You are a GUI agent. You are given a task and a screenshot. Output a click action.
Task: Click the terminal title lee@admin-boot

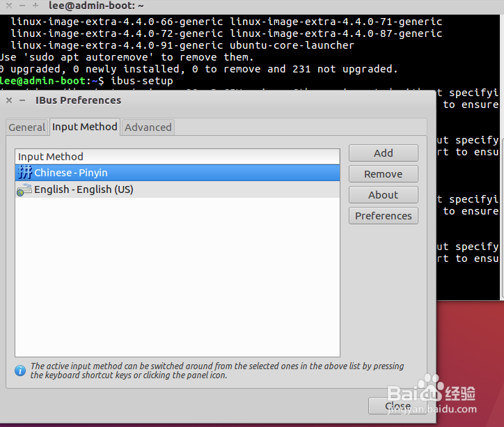point(96,6)
